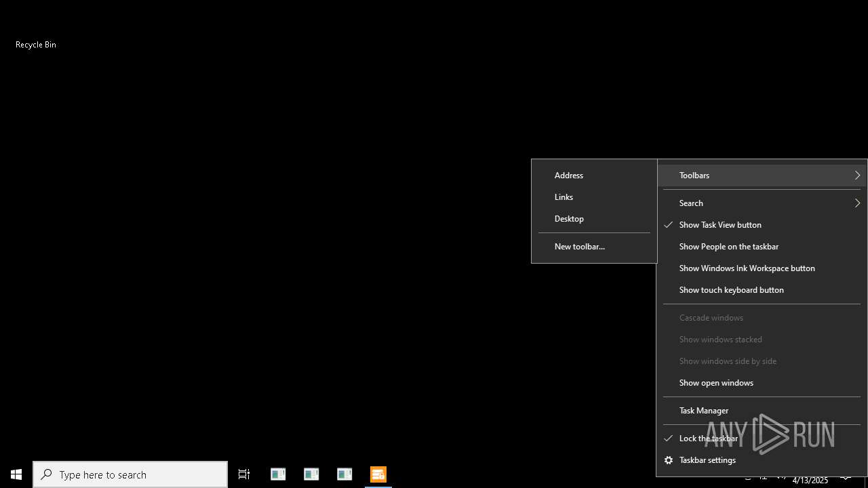
Task: Choose New toolbar... option
Action: (x=594, y=247)
